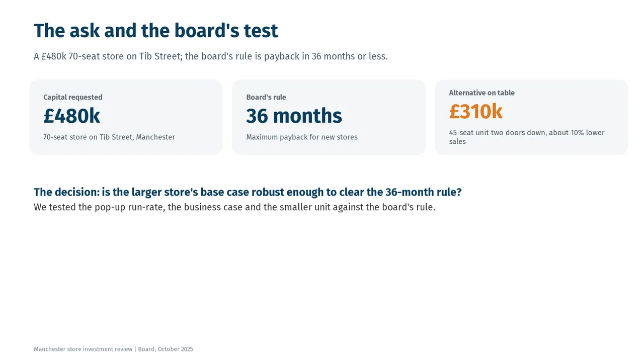Select the '36 months' figure
The height and width of the screenshot is (362, 644).
[x=294, y=116]
